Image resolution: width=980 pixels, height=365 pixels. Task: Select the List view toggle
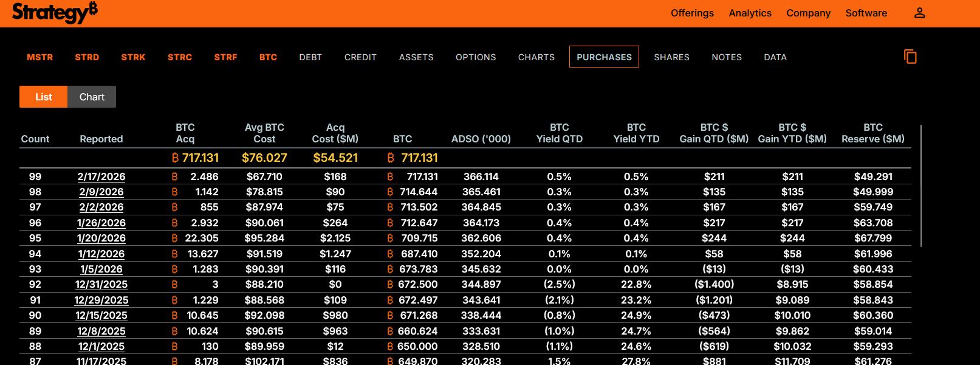44,97
